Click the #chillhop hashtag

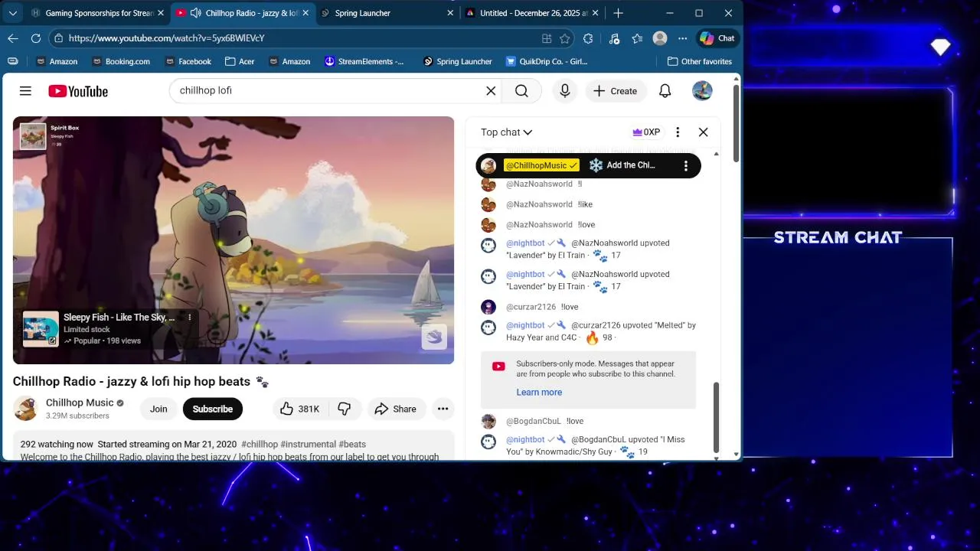(260, 445)
